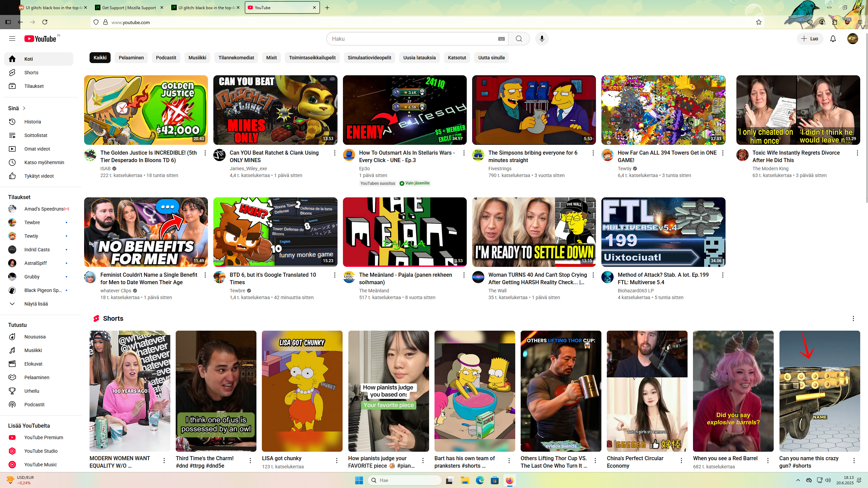This screenshot has width=868, height=488.
Task: Start voice search with microphone icon
Action: 542,39
